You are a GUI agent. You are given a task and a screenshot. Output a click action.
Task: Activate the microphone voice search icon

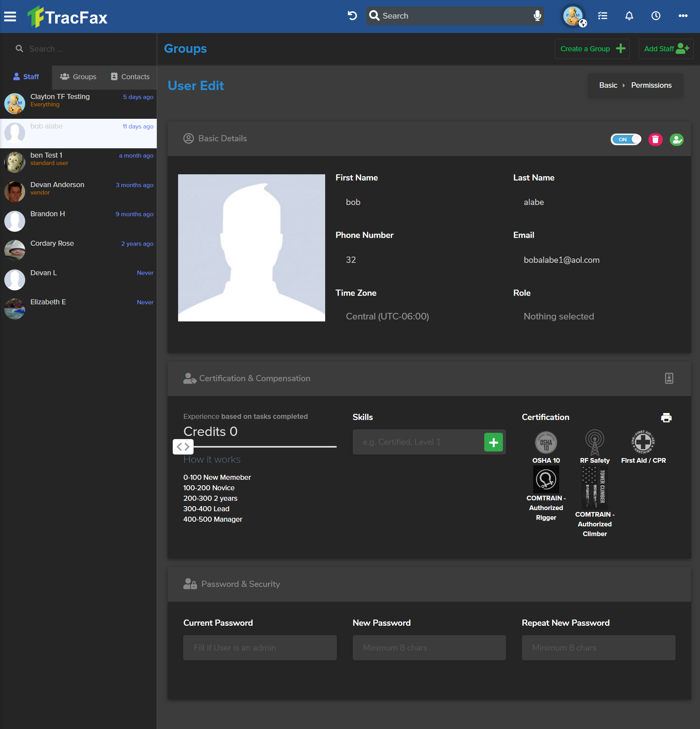(x=537, y=16)
